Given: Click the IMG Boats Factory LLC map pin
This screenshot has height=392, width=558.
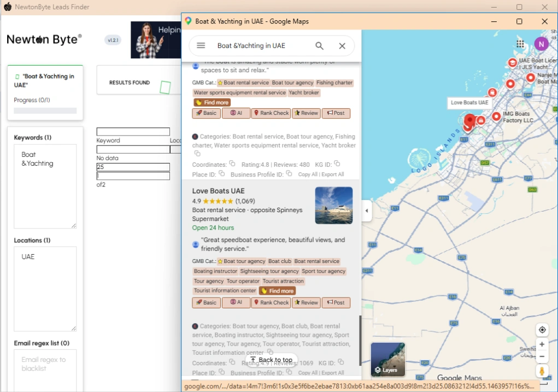Looking at the screenshot, I should coord(496,116).
